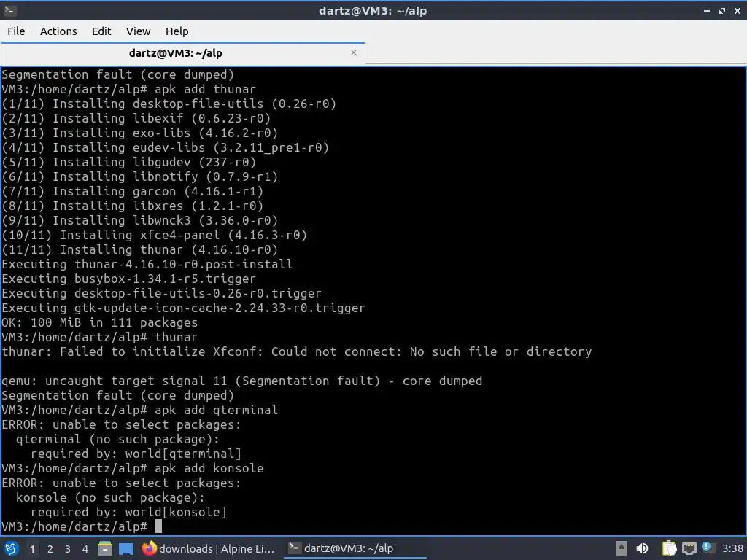Image resolution: width=747 pixels, height=560 pixels.
Task: Click the 'apk add thunar' command line
Action: pyautogui.click(x=128, y=89)
